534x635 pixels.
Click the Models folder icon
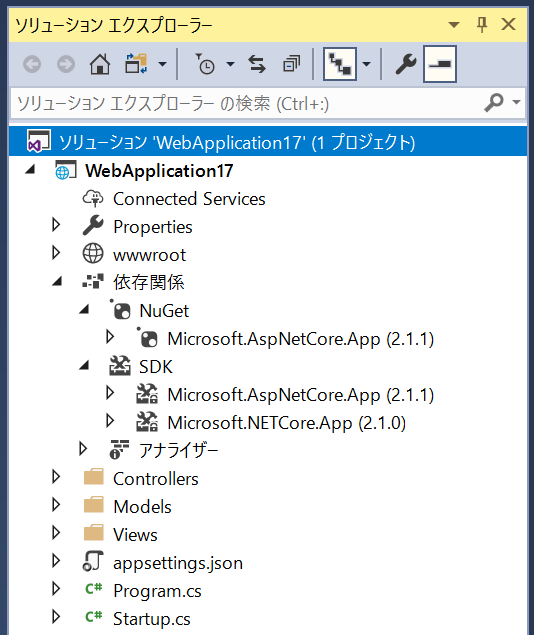pos(94,505)
